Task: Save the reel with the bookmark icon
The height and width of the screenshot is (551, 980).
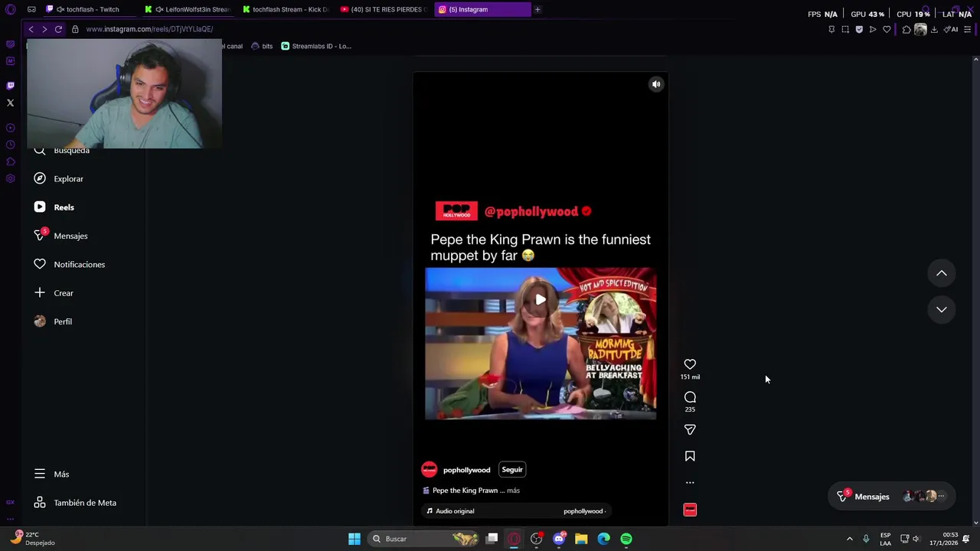Action: (x=690, y=456)
